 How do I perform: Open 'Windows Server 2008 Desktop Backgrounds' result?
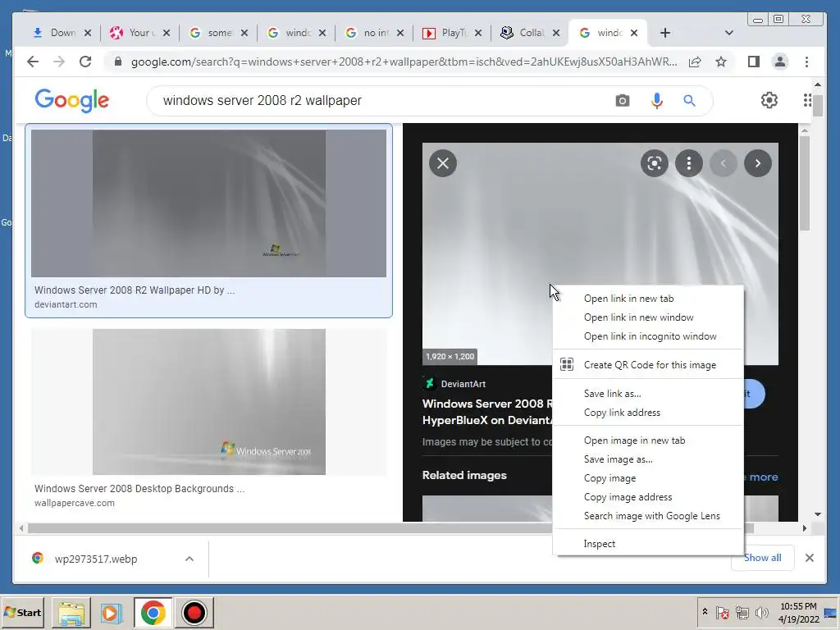pos(139,489)
